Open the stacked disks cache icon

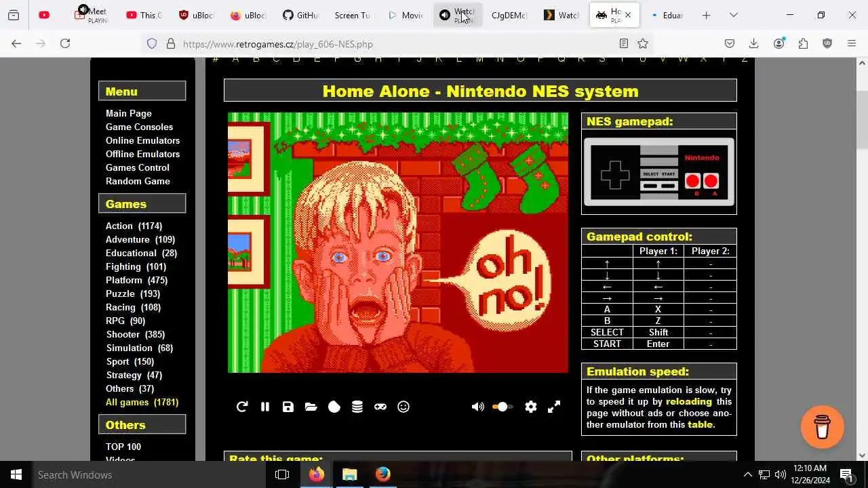click(357, 407)
